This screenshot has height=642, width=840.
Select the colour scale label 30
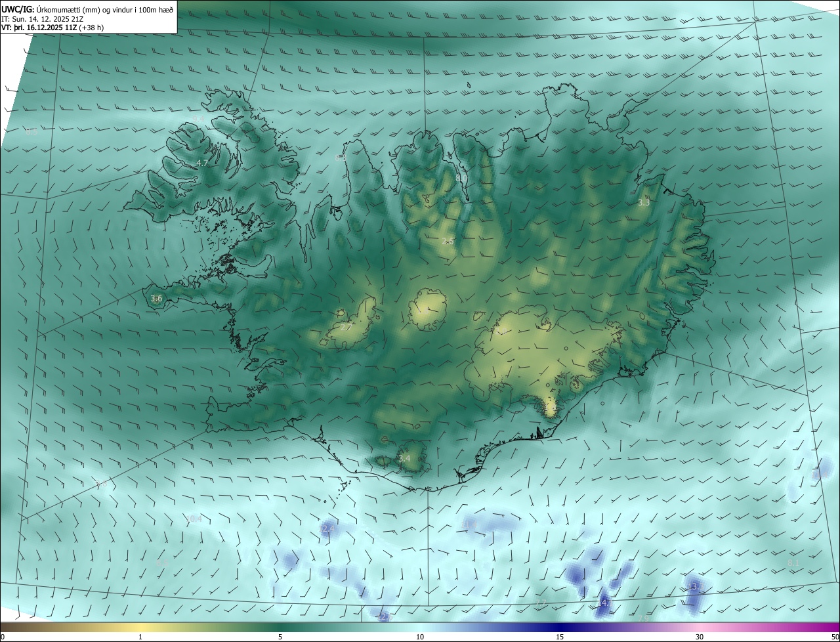point(700,637)
